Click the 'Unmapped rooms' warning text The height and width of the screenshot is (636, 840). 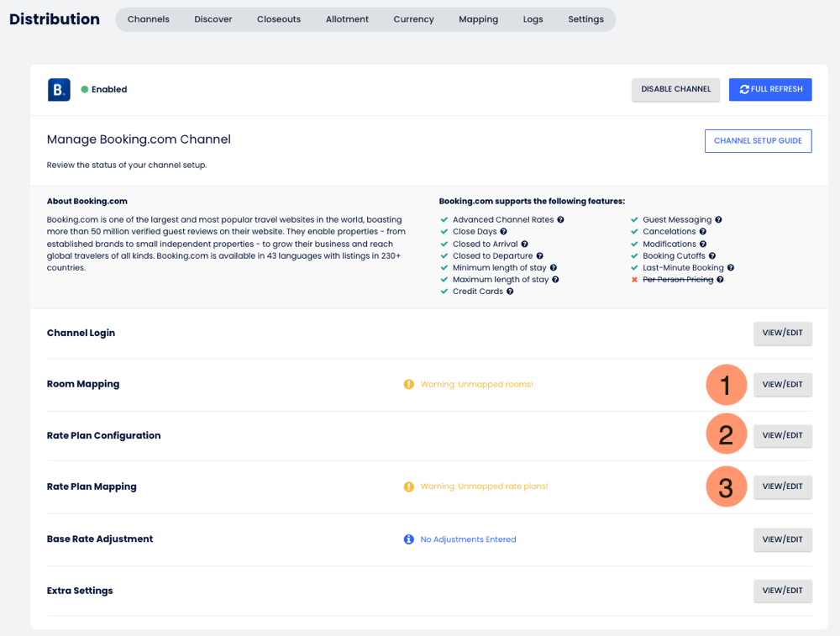coord(476,385)
